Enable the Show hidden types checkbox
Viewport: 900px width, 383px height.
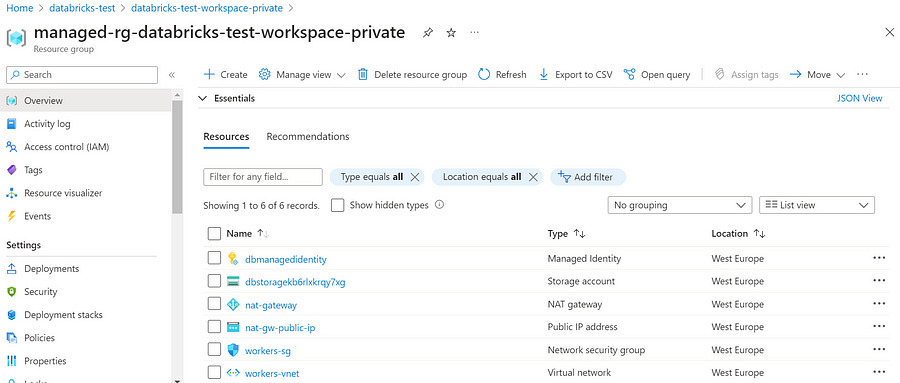pyautogui.click(x=338, y=205)
